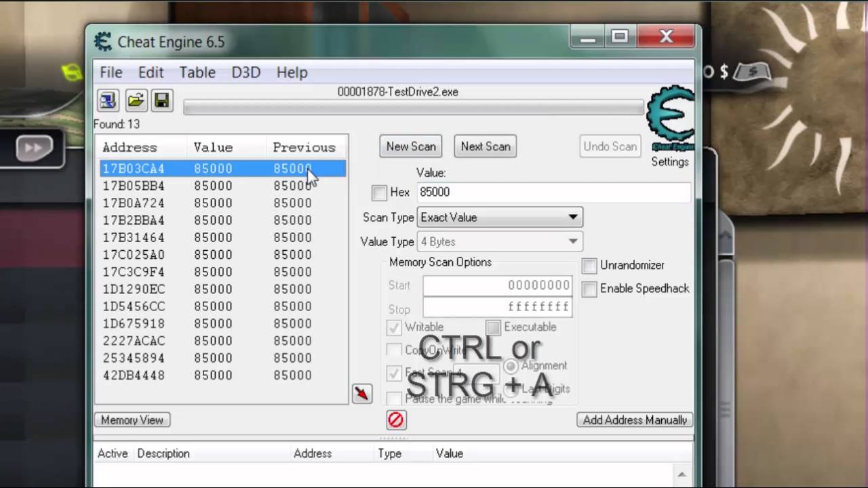The height and width of the screenshot is (488, 868).
Task: Click the Next Scan button
Action: 486,146
